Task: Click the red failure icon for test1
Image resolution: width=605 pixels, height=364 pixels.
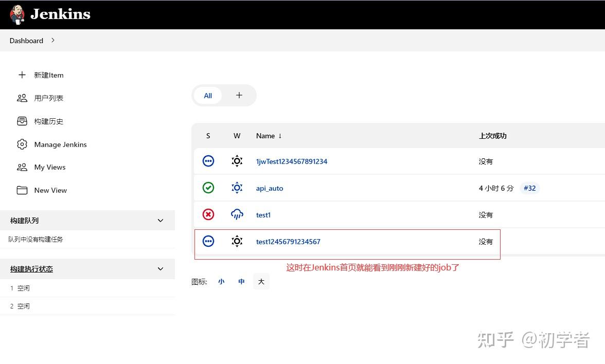Action: tap(208, 214)
